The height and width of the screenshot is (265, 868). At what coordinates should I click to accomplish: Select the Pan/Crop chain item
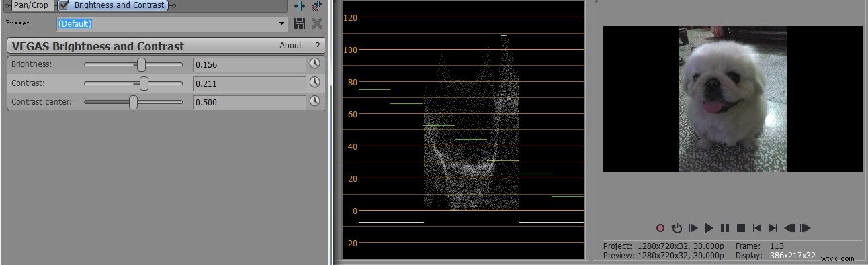click(x=32, y=5)
